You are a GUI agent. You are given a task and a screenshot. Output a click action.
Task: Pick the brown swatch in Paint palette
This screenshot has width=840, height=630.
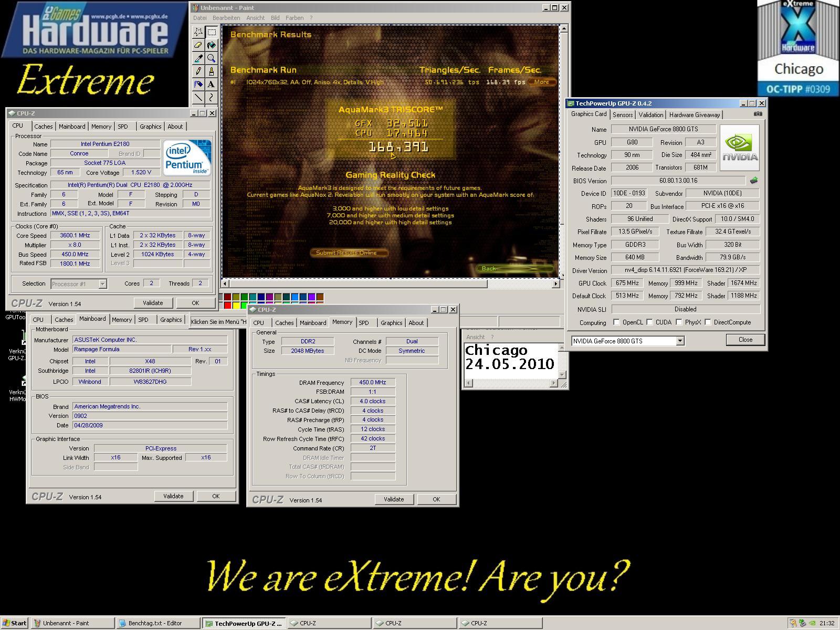[320, 297]
